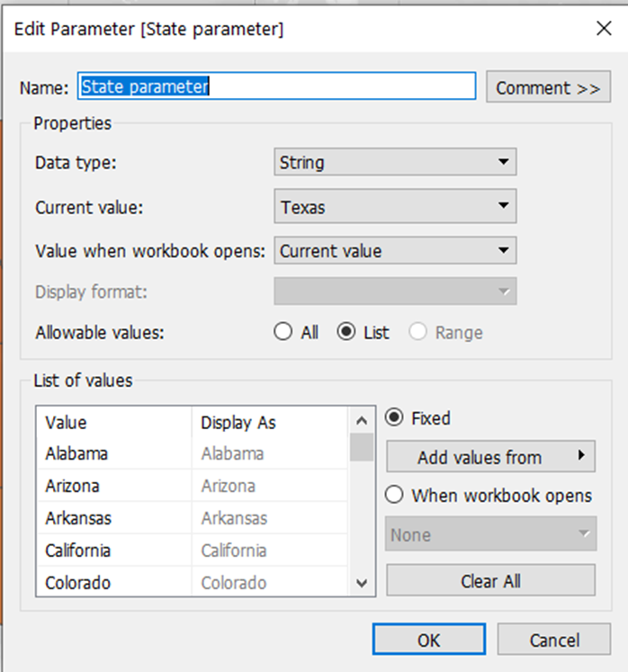Viewport: 628px width, 672px height.
Task: Confirm with the OK button
Action: 429,640
